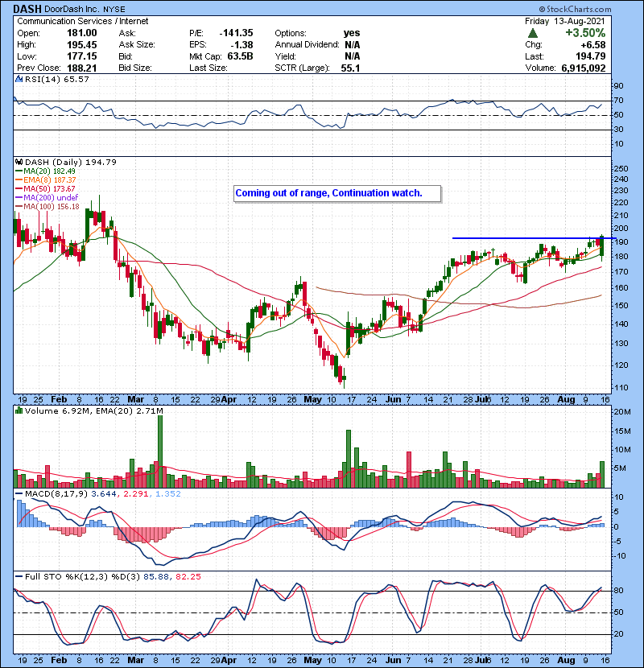Click the Ask Size label
Viewport: 644px width, 668px height.
coord(137,45)
